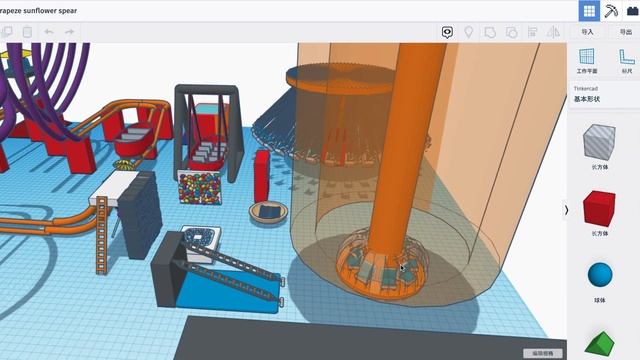This screenshot has height=360, width=640.
Task: Click the delete trash icon
Action: [x=27, y=32]
